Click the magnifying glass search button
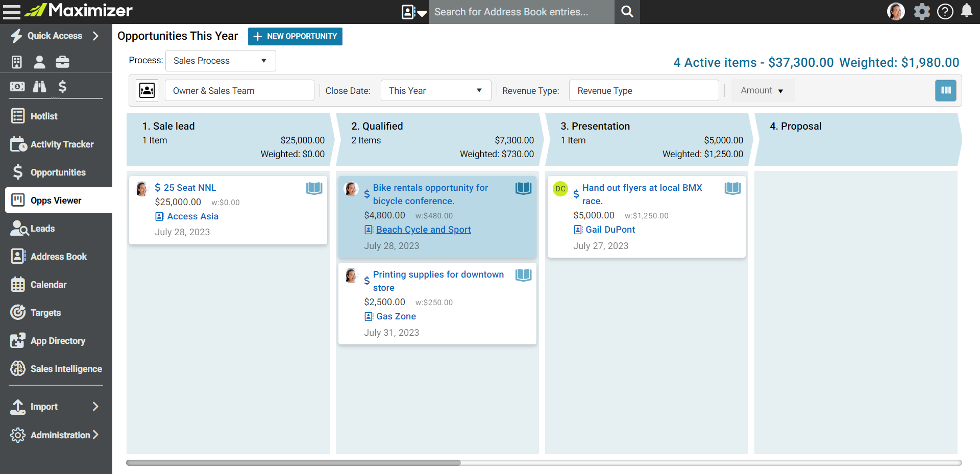980x474 pixels. [627, 12]
